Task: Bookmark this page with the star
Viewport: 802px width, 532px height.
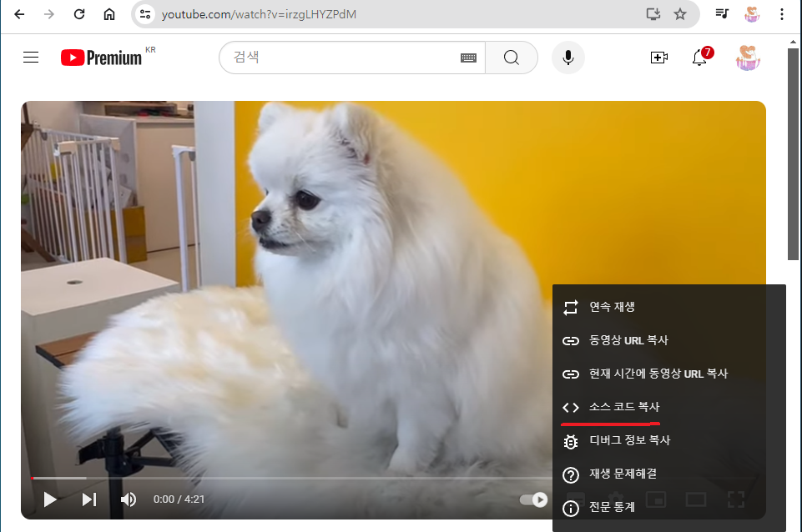Action: click(680, 14)
